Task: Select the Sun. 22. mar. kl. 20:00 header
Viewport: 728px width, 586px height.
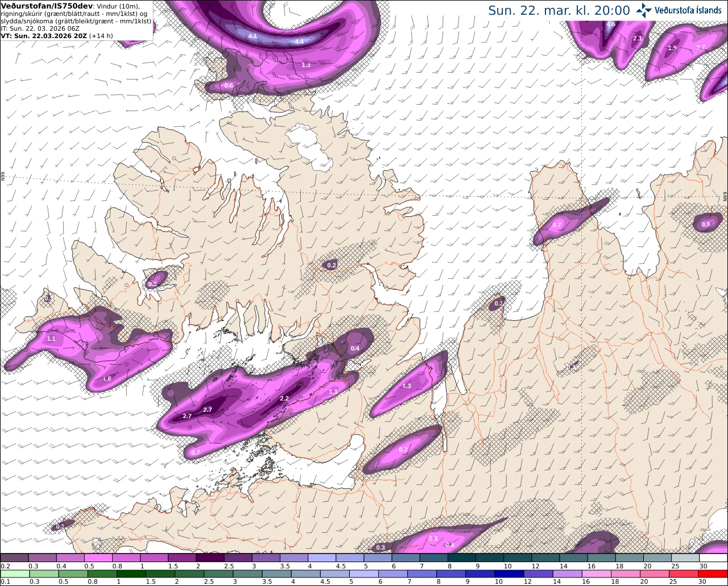Action: pyautogui.click(x=559, y=10)
